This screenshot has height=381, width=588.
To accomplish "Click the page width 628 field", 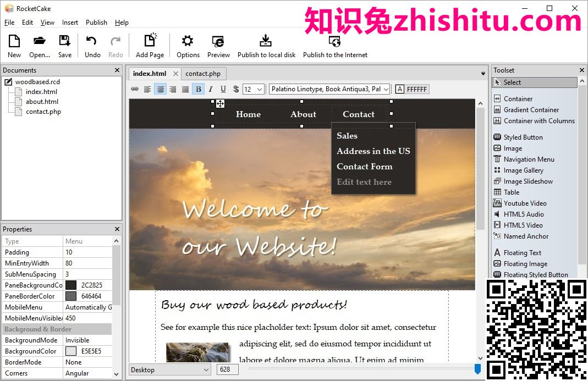I will (x=227, y=370).
